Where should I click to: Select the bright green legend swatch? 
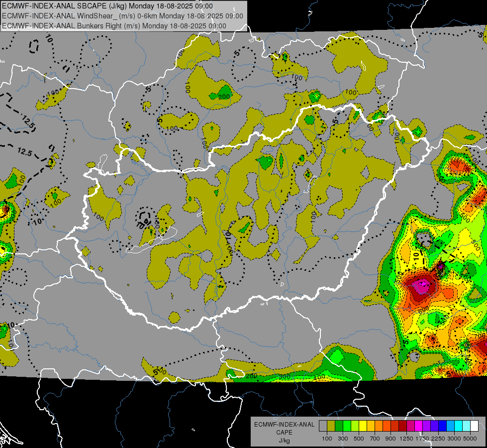[x=347, y=426]
